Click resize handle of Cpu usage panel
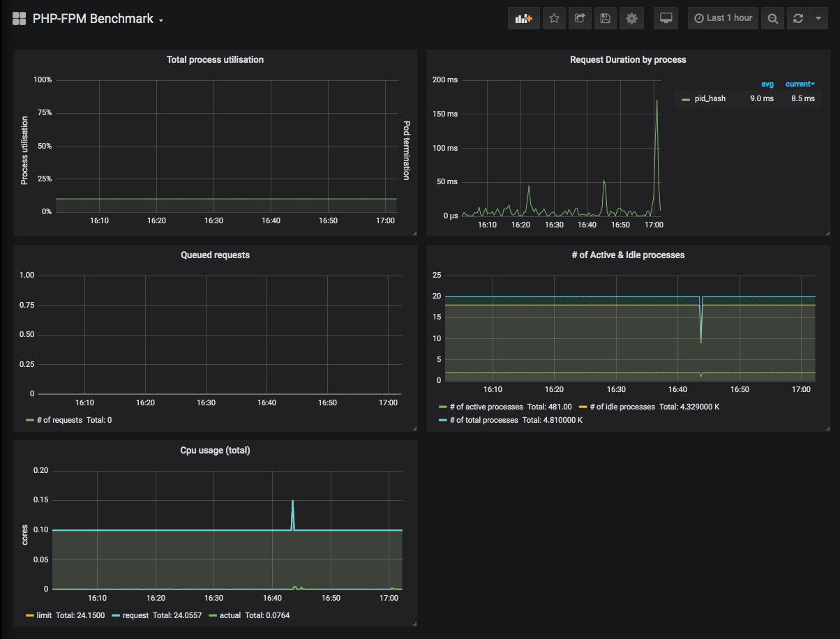The height and width of the screenshot is (639, 840). [x=414, y=624]
